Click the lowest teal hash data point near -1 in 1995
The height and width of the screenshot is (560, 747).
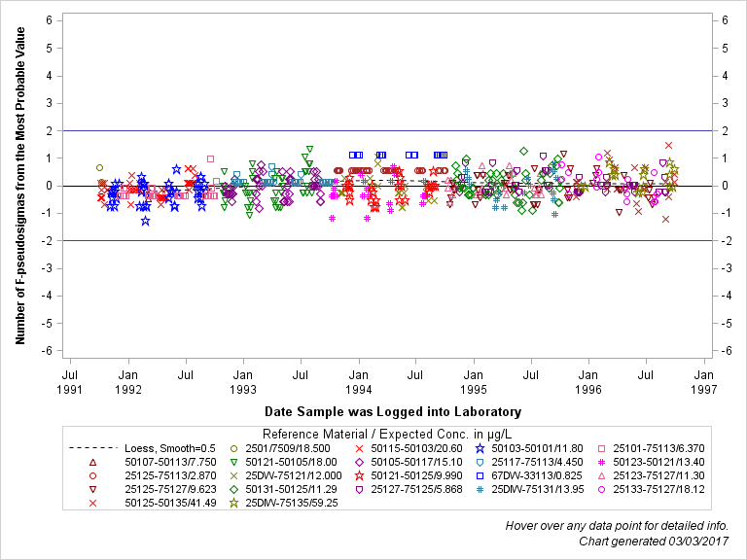tap(554, 215)
